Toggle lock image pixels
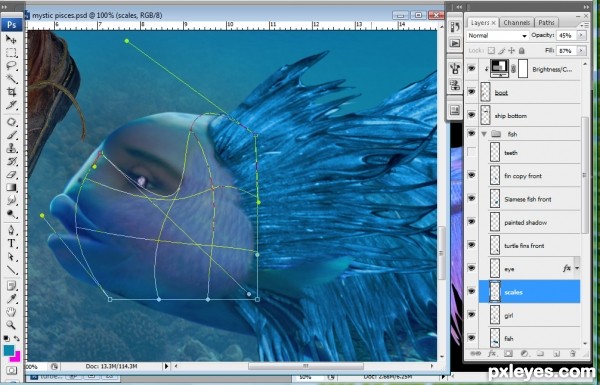The height and width of the screenshot is (385, 600). pos(501,51)
